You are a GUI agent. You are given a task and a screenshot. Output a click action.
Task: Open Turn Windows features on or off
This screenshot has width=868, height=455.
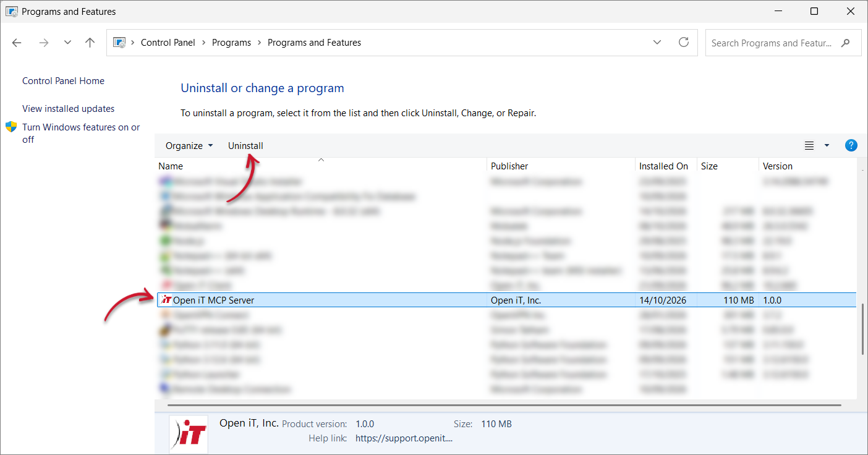81,133
